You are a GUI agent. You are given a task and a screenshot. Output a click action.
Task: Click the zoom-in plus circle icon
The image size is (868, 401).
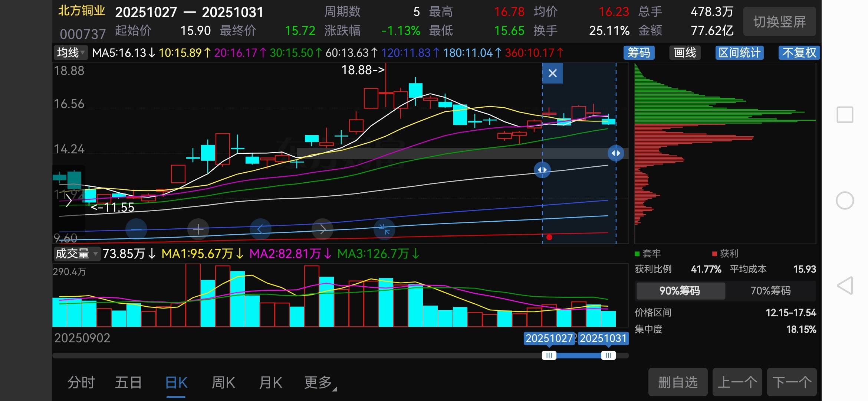(x=198, y=229)
